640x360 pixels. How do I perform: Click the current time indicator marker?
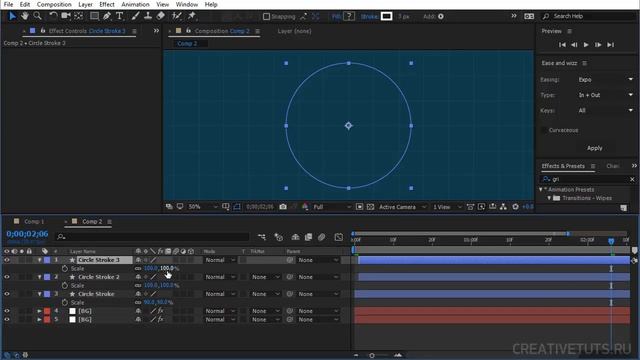[x=611, y=241]
